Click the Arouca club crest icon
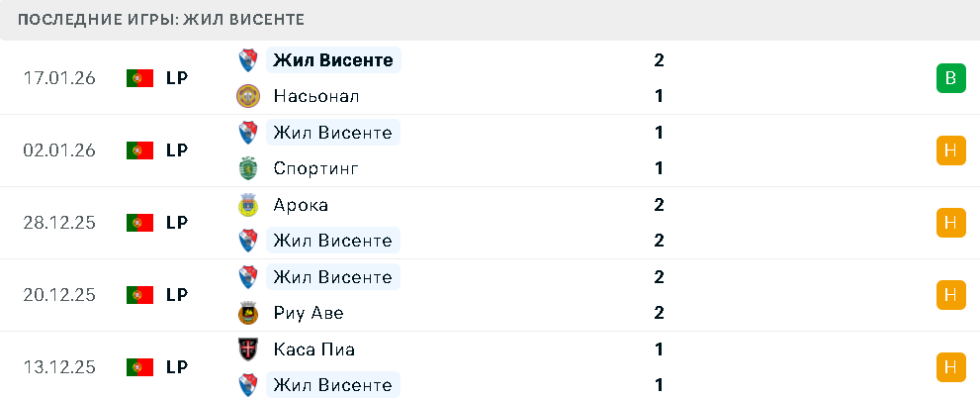Screen dimensions: 980x398 [247, 205]
